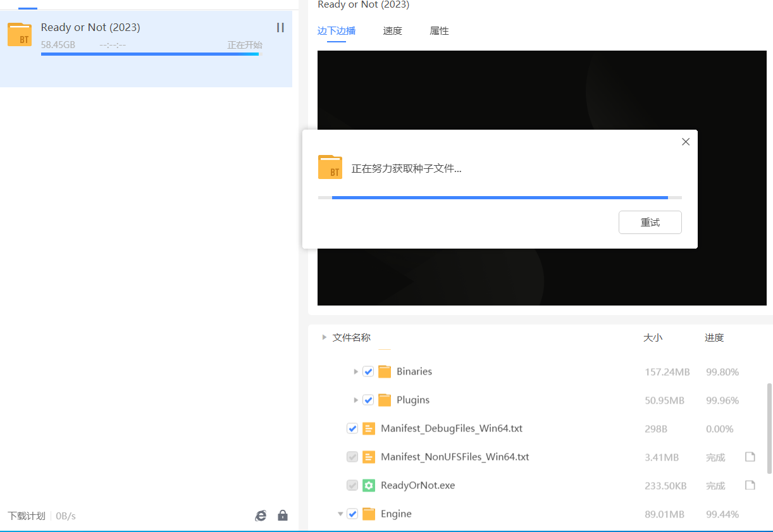Expand the Plugins folder tree
The height and width of the screenshot is (532, 773).
click(x=356, y=400)
